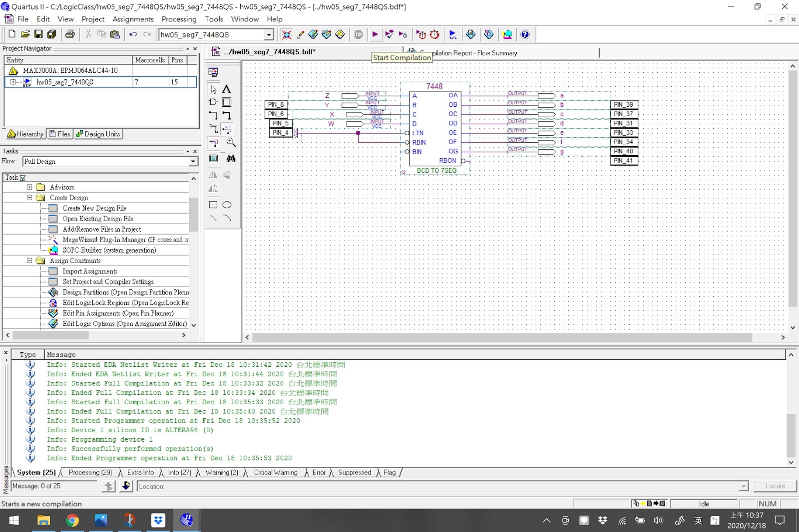The width and height of the screenshot is (799, 532).
Task: Switch to the Files tab in Project Navigator
Action: 60,134
